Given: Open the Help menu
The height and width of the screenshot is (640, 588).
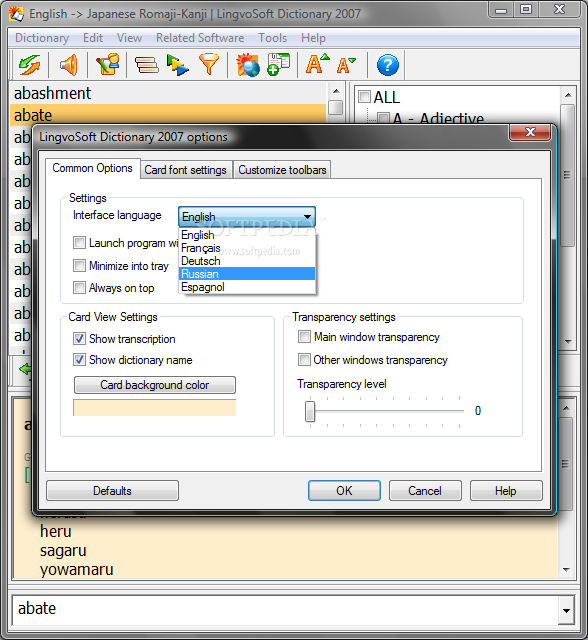Looking at the screenshot, I should tap(313, 38).
